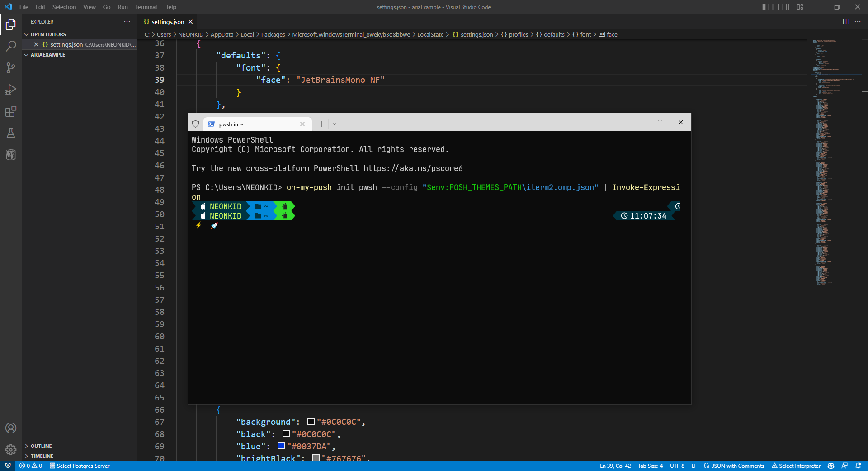Open Explorer Views and More Actions ellipsis
This screenshot has width=868, height=471.
click(127, 22)
